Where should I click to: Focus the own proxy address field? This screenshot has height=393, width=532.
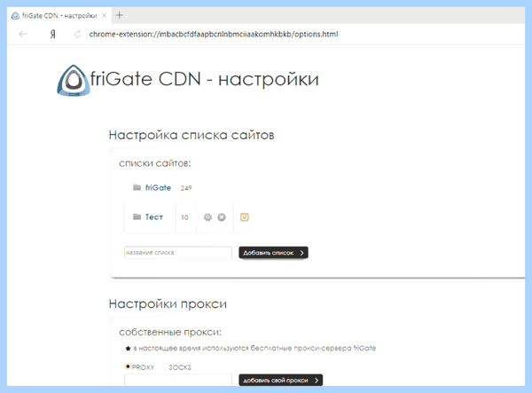[178, 380]
